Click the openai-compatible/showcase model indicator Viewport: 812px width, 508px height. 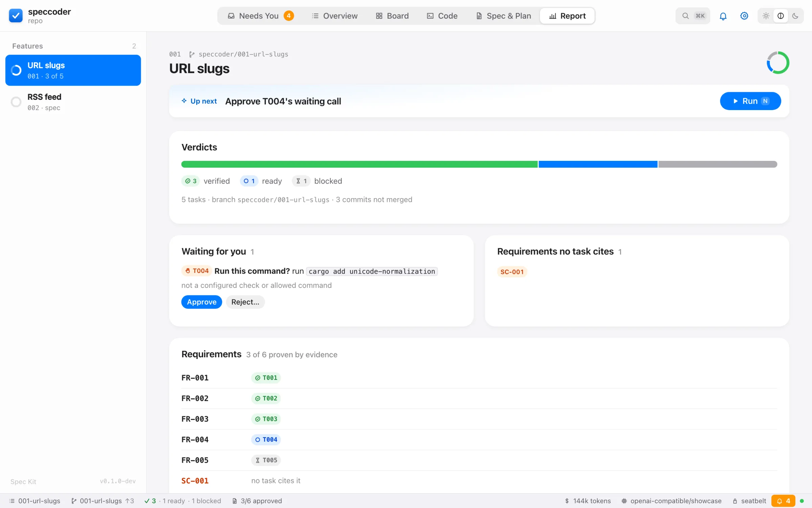coord(671,501)
